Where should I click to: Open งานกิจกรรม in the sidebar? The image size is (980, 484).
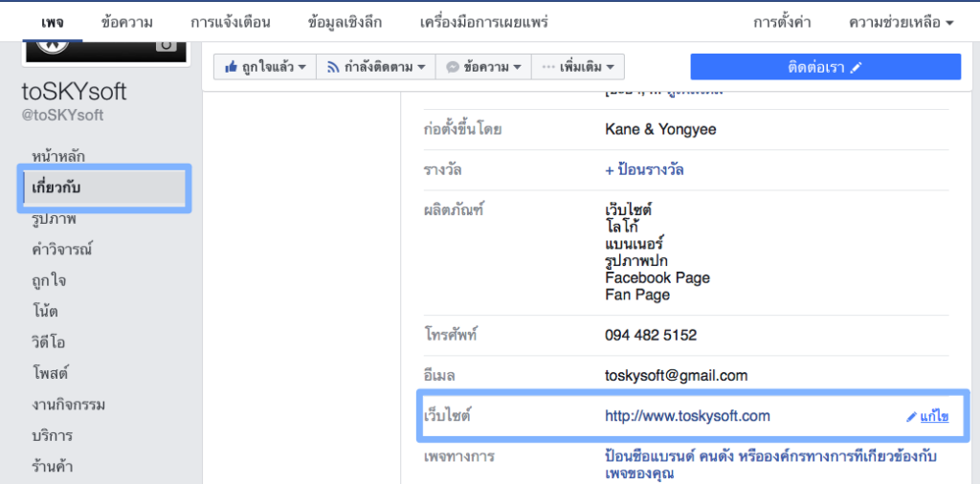coord(68,405)
